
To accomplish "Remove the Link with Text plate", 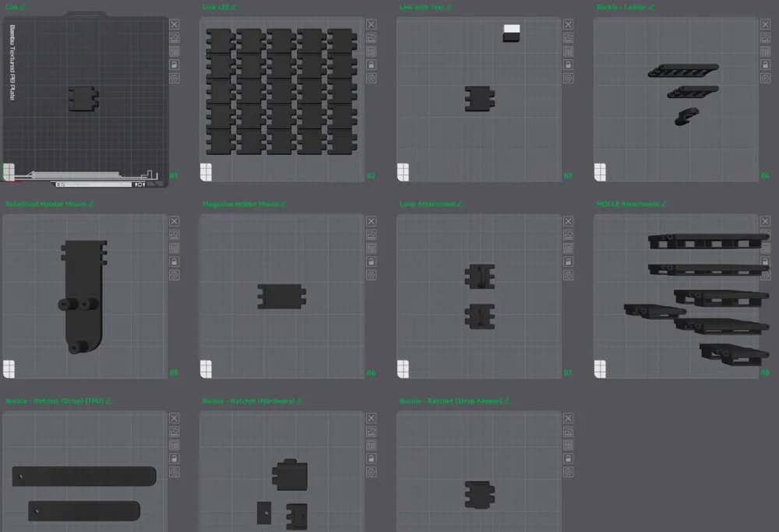I will pos(569,24).
